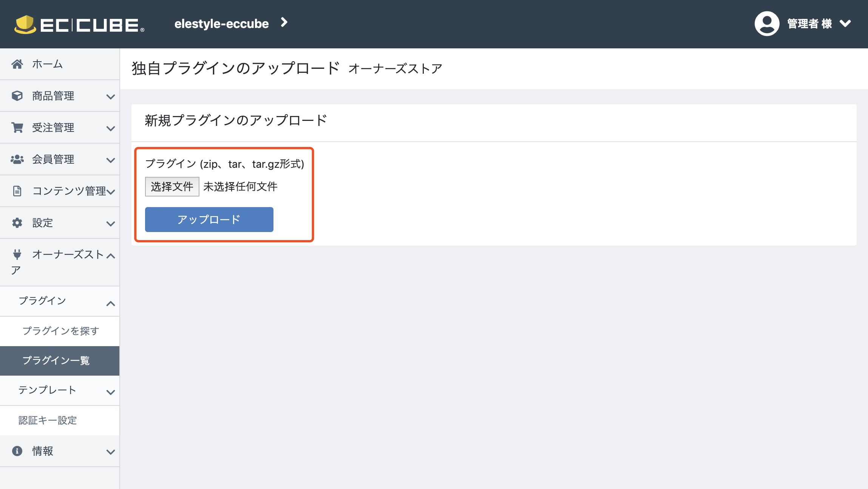Click the 选择文件 file chooser button

(172, 187)
